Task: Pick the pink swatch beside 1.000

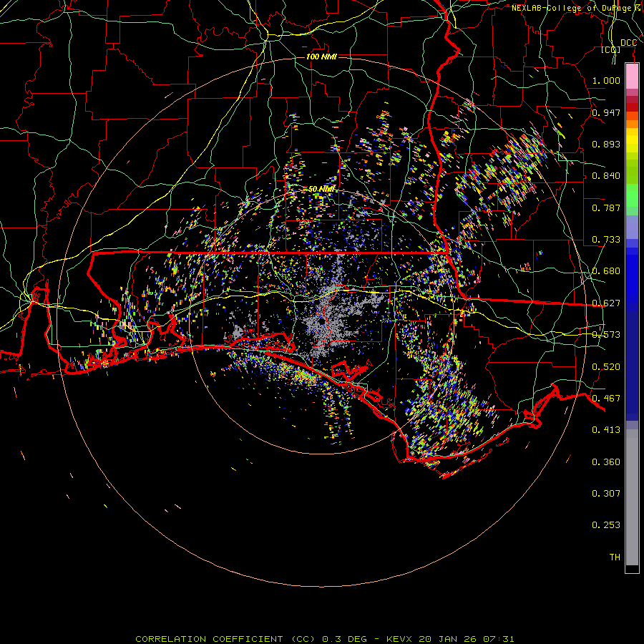Action: click(632, 77)
